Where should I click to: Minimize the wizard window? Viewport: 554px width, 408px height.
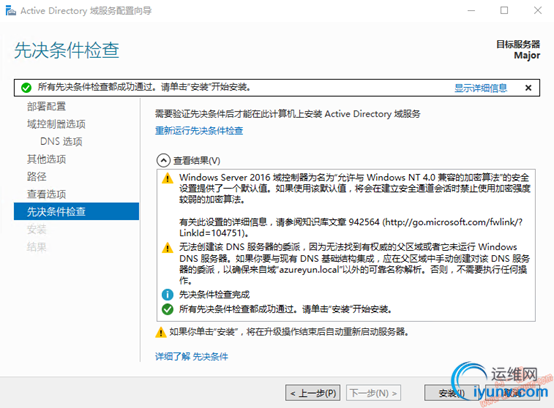click(471, 11)
